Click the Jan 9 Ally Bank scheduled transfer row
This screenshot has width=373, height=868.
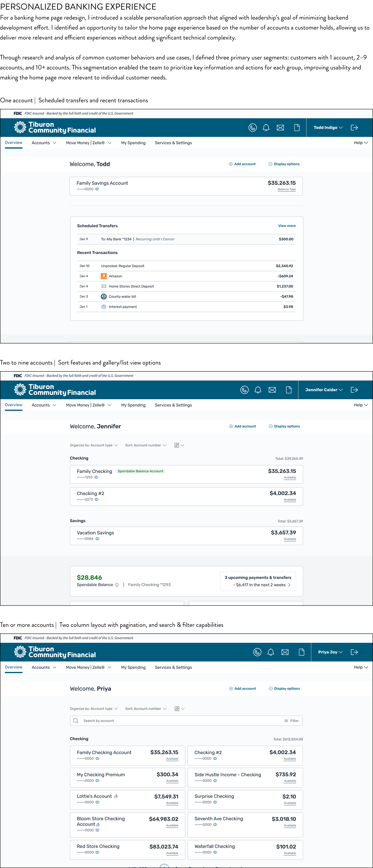coord(186,239)
